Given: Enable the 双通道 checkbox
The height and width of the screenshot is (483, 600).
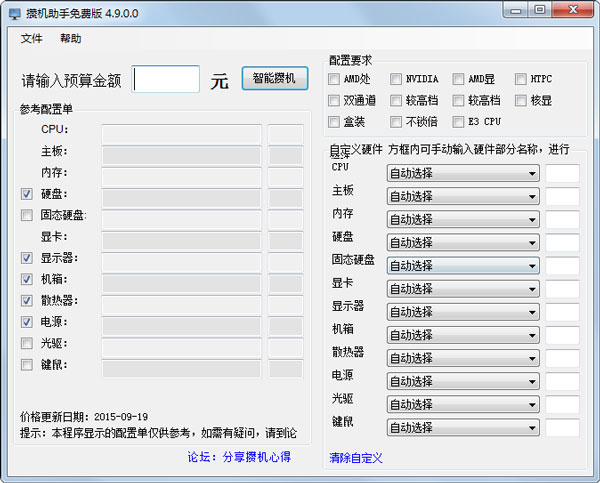Looking at the screenshot, I should pyautogui.click(x=335, y=100).
